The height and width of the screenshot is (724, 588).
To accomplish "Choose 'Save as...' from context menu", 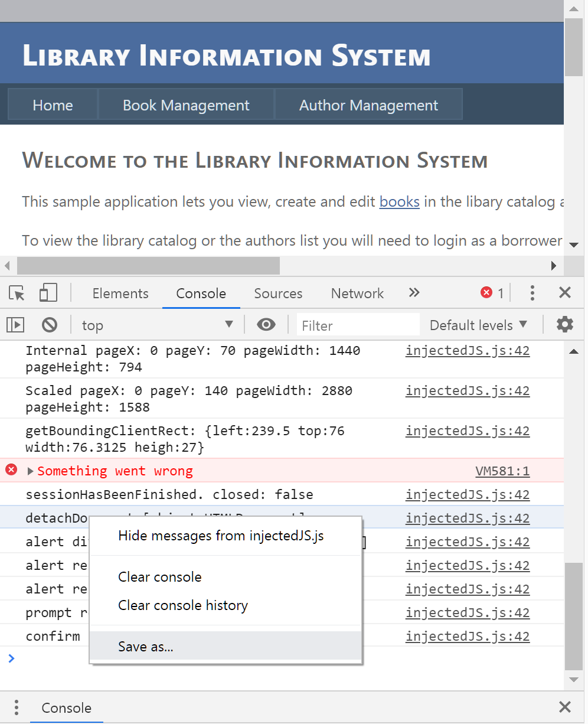I will (x=146, y=647).
